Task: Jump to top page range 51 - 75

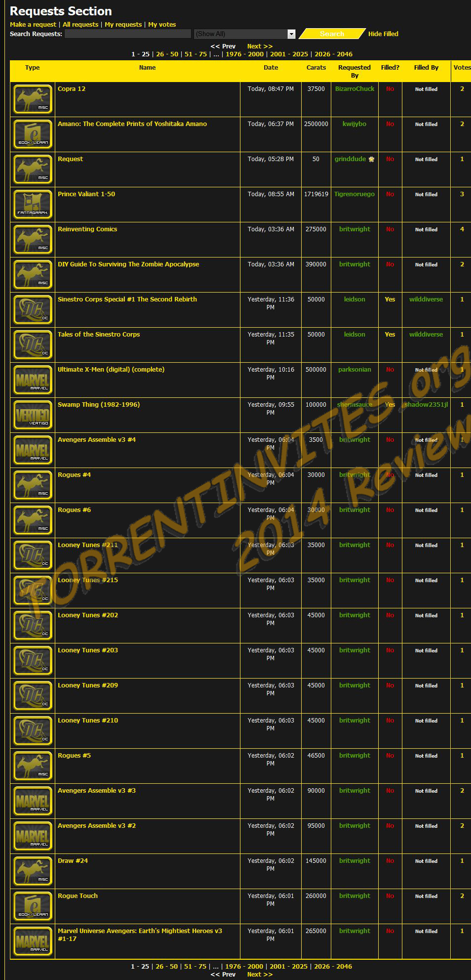Action: [196, 54]
